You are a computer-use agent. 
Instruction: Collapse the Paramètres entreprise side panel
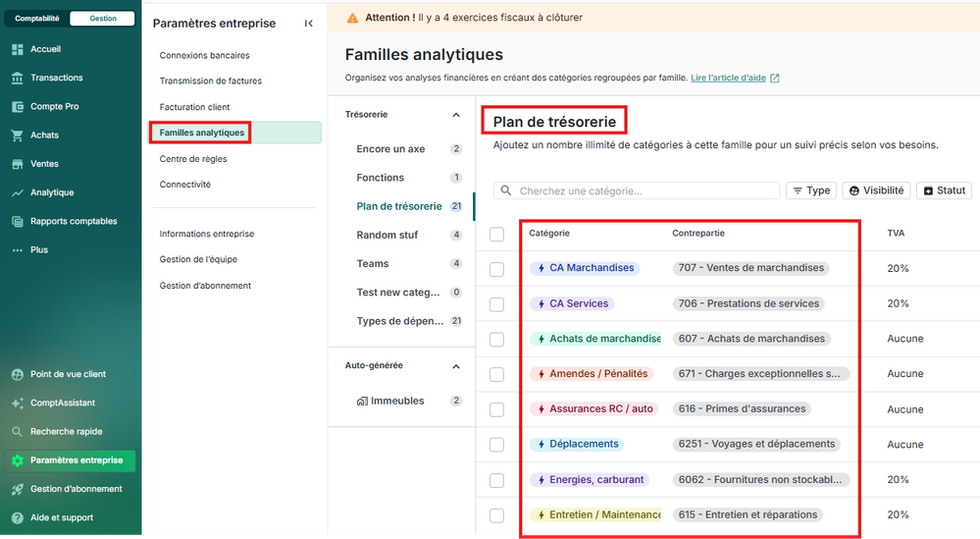(309, 24)
